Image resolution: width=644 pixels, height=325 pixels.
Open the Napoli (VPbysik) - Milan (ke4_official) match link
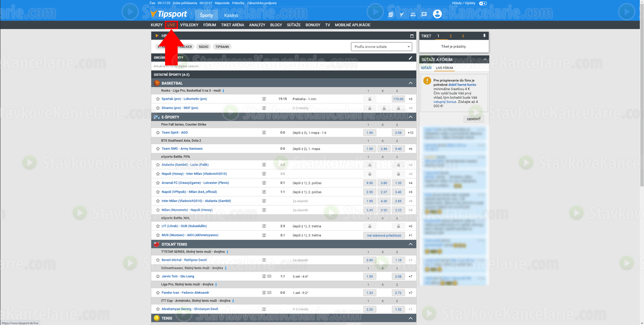pyautogui.click(x=189, y=192)
